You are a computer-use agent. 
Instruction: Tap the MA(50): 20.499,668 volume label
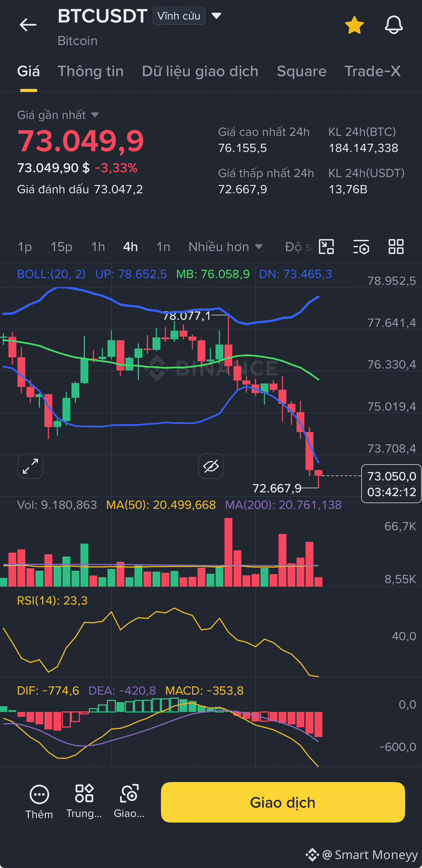pyautogui.click(x=161, y=505)
